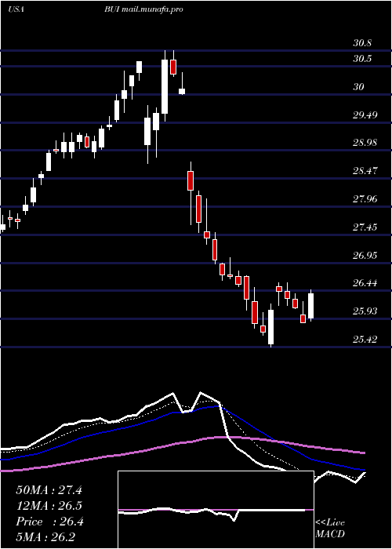Image resolution: width=392 pixels, height=549 pixels.
Task: Click the 26.44 price axis label
Action: point(365,283)
